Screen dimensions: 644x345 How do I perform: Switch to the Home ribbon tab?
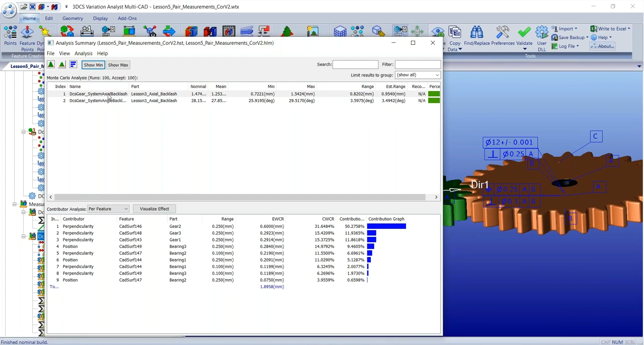tap(29, 19)
